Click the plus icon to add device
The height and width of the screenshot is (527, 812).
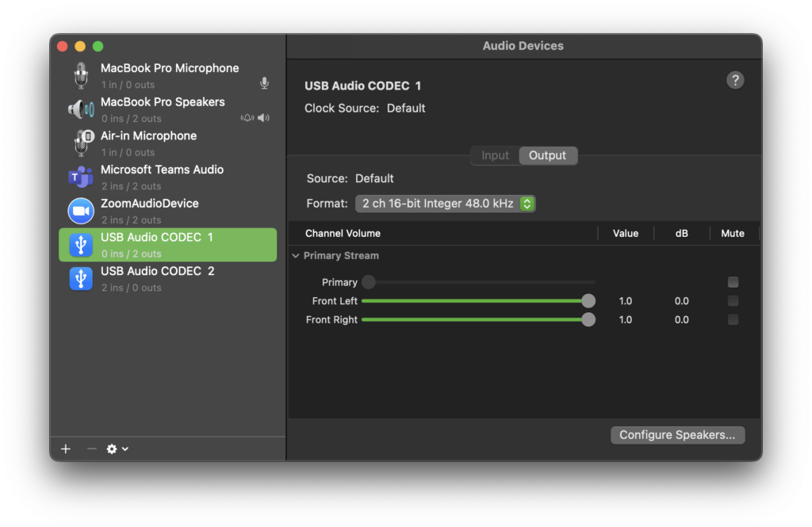coord(66,449)
